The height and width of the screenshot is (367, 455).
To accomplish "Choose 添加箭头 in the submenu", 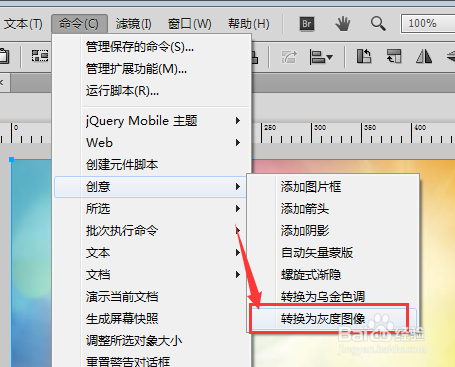I will pos(333,209).
